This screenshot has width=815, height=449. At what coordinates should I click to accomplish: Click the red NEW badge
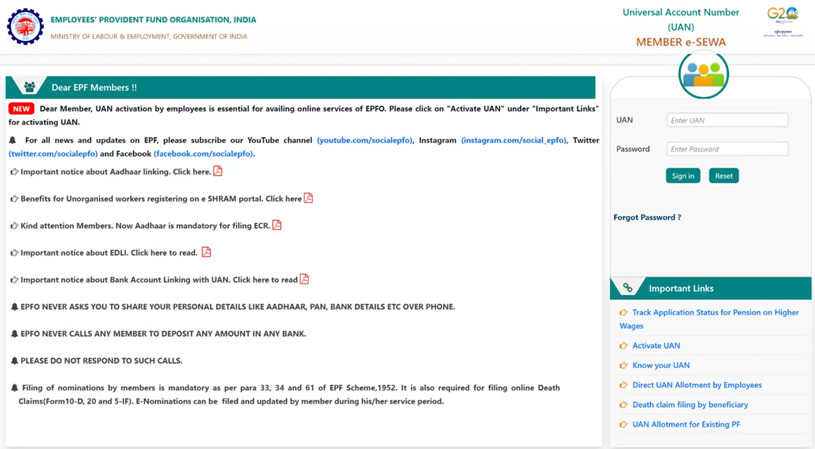(21, 109)
